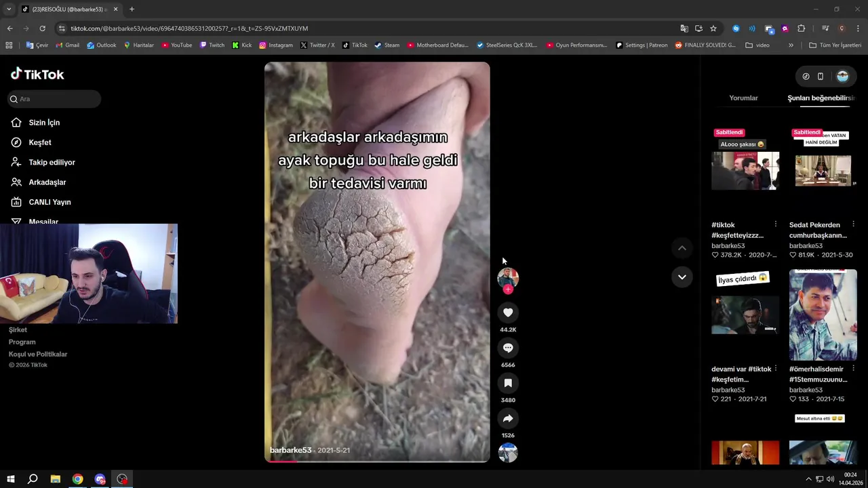Viewport: 868px width, 488px height.
Task: Open the Chrome extensions puzzle icon
Action: 802,28
